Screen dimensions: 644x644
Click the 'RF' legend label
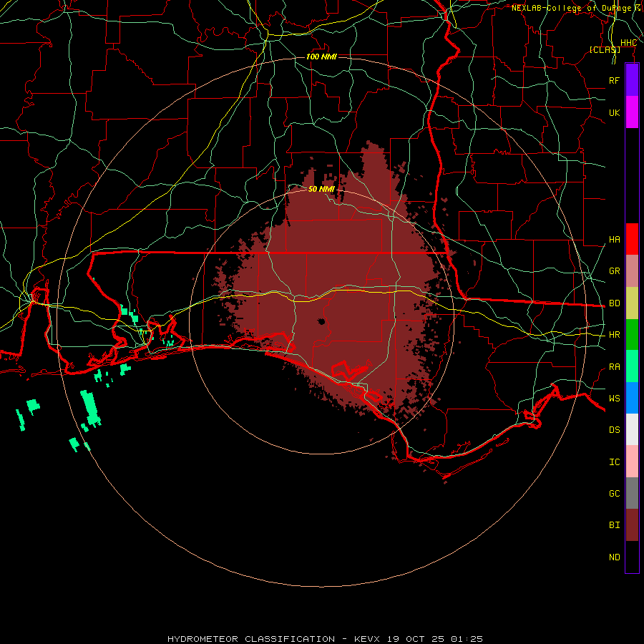coord(614,80)
